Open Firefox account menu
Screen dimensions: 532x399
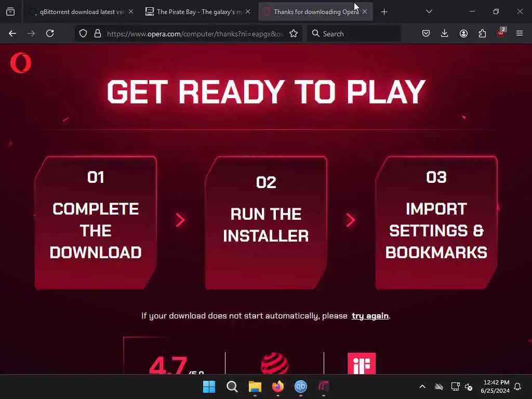(x=463, y=34)
